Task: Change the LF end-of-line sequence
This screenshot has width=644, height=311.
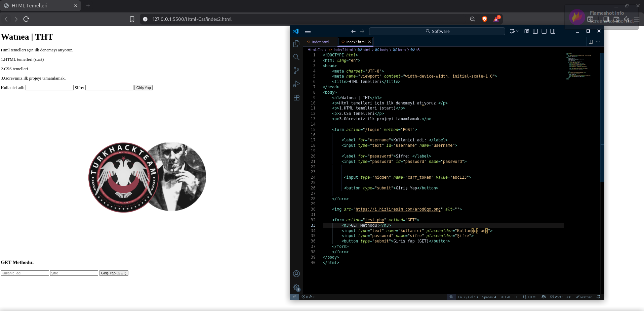Action: [x=516, y=297]
